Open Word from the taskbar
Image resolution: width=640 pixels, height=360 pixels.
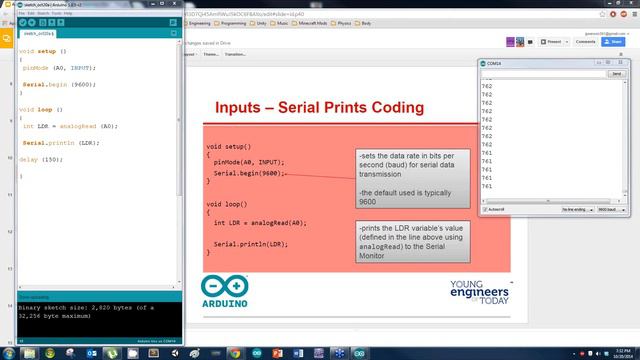point(298,353)
